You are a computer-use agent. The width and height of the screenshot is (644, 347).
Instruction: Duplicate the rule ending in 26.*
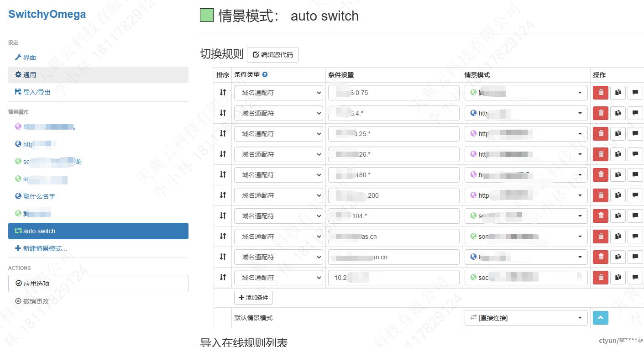pyautogui.click(x=618, y=154)
